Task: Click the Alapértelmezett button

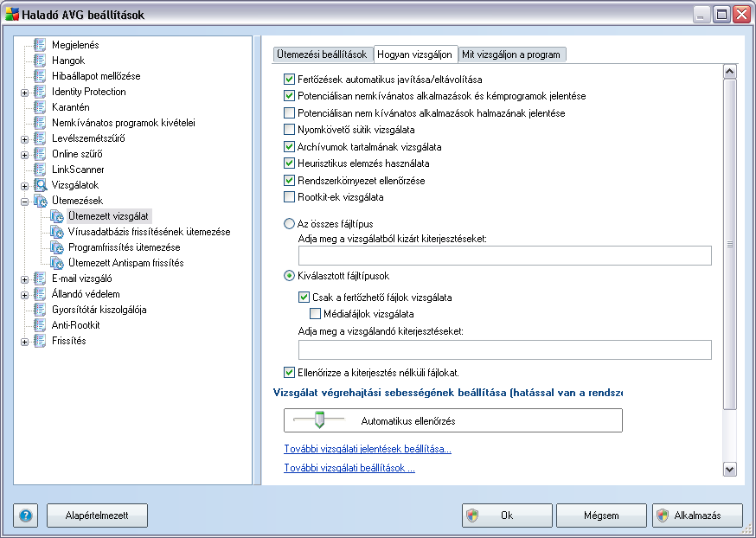Action: 97,516
